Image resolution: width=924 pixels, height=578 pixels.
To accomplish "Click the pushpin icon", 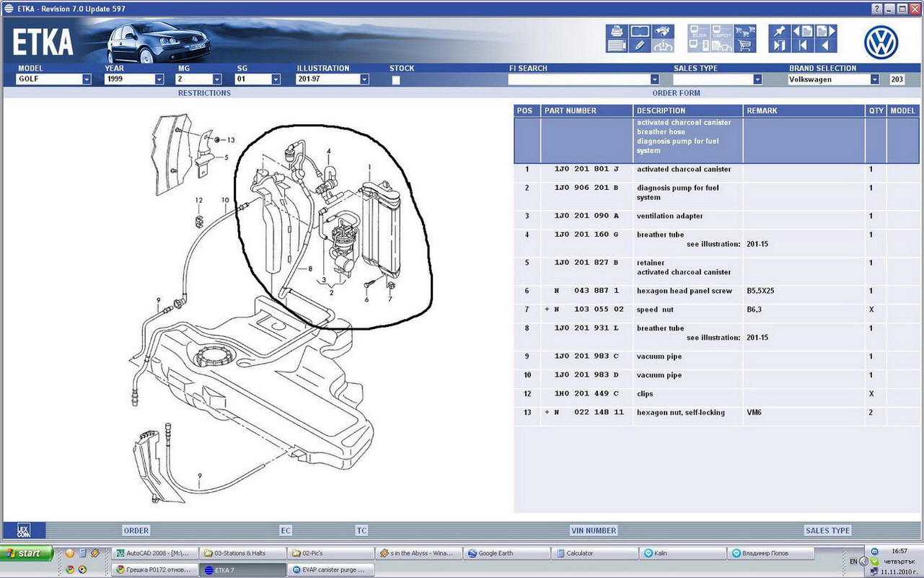I will pyautogui.click(x=779, y=31).
